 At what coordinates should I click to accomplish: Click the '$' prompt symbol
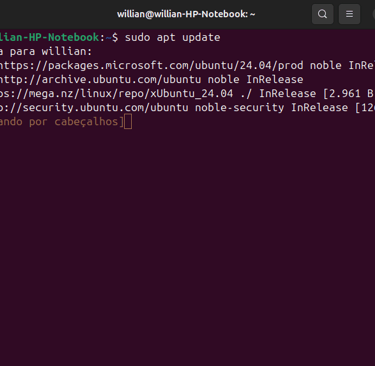(115, 37)
